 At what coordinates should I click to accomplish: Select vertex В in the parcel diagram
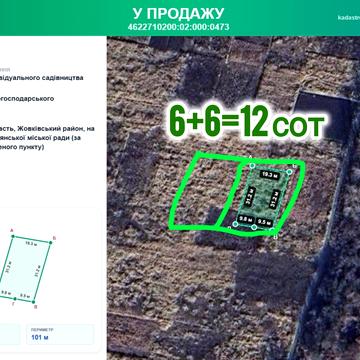coord(34,302)
